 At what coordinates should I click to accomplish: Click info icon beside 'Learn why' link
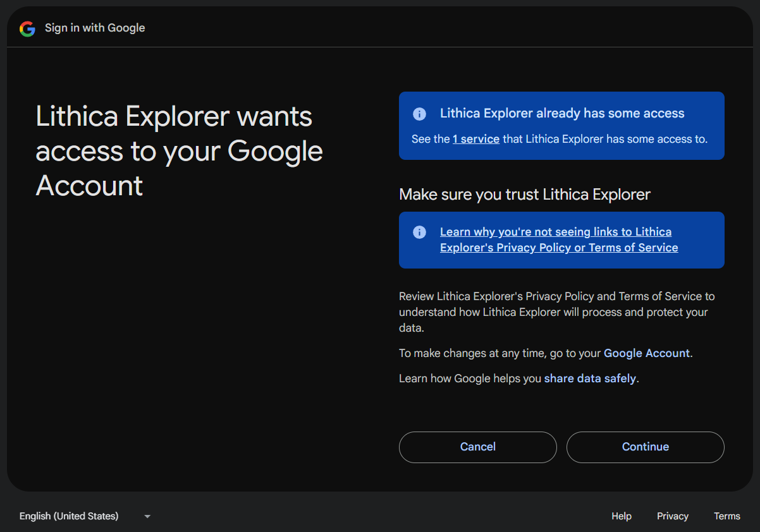419,232
